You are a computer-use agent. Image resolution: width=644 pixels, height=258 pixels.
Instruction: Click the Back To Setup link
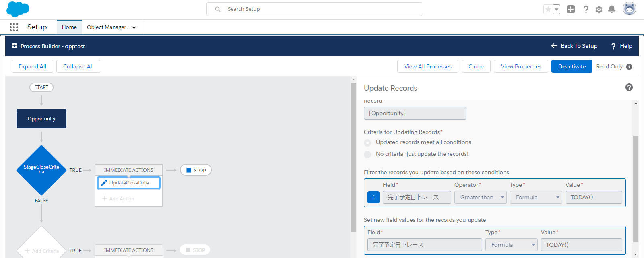click(574, 46)
